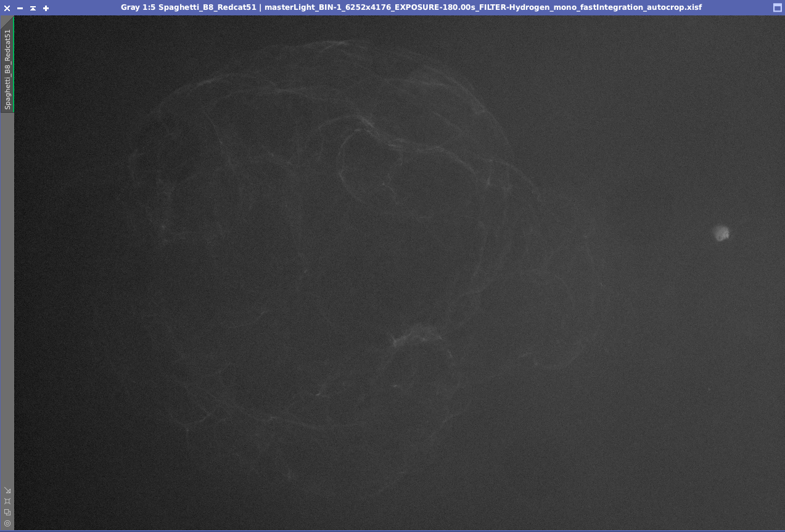Select the circular target icon at bottom left
Viewport: 785px width, 532px height.
[x=7, y=523]
